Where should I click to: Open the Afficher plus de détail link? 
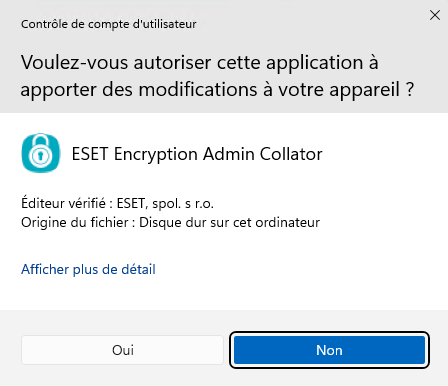tap(88, 269)
